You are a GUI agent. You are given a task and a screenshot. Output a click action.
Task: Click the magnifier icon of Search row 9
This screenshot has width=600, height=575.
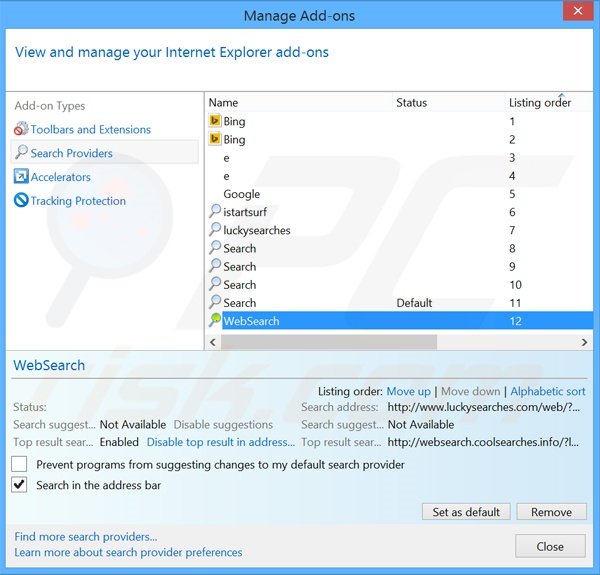pyautogui.click(x=215, y=266)
